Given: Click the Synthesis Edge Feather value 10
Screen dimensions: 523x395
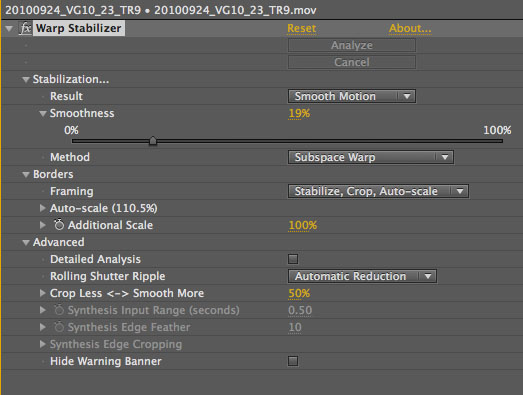Looking at the screenshot, I should tap(295, 327).
